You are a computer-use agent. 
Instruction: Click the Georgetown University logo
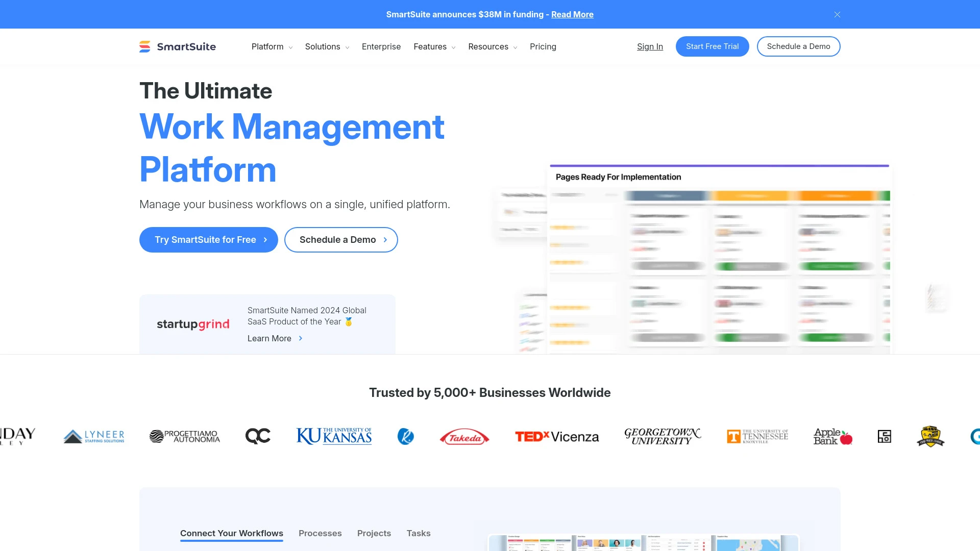[662, 436]
